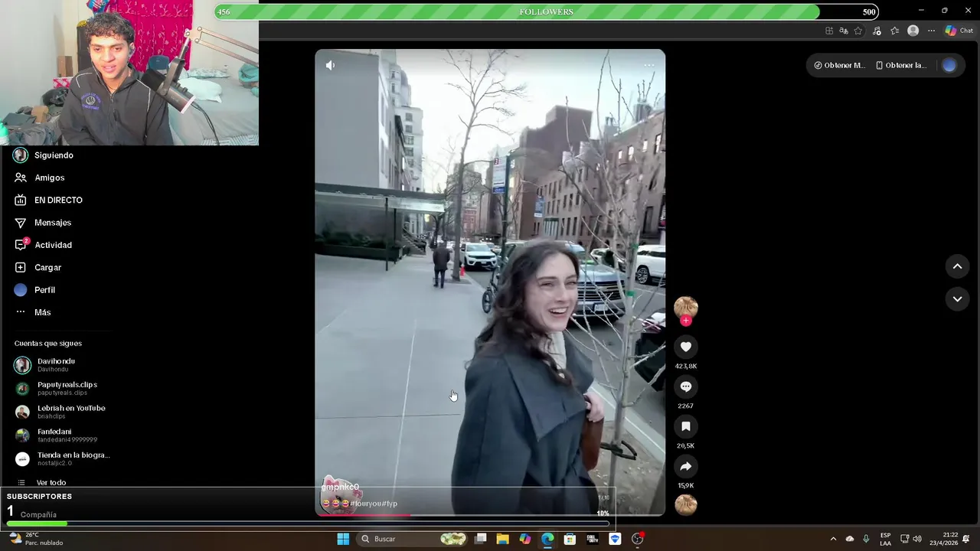Screen dimensions: 980x551
Task: Click Obtener la... app button
Action: 901,65
